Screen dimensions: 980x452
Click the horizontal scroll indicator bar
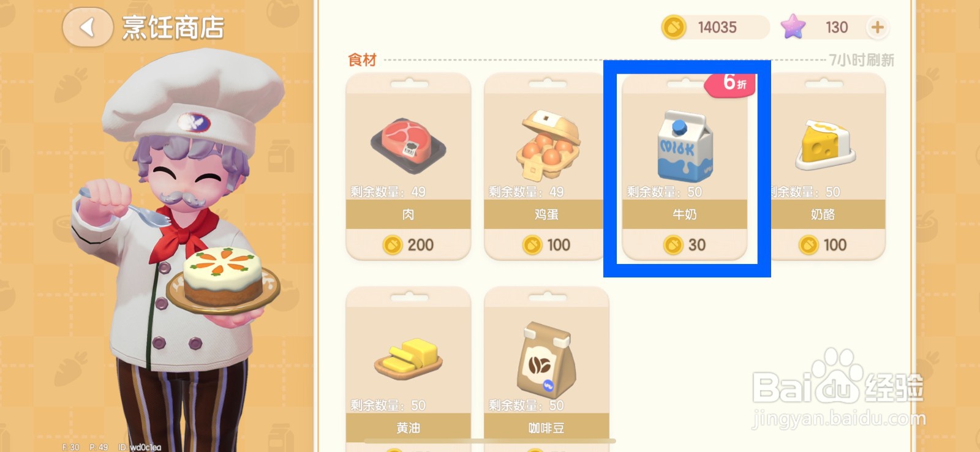490,440
